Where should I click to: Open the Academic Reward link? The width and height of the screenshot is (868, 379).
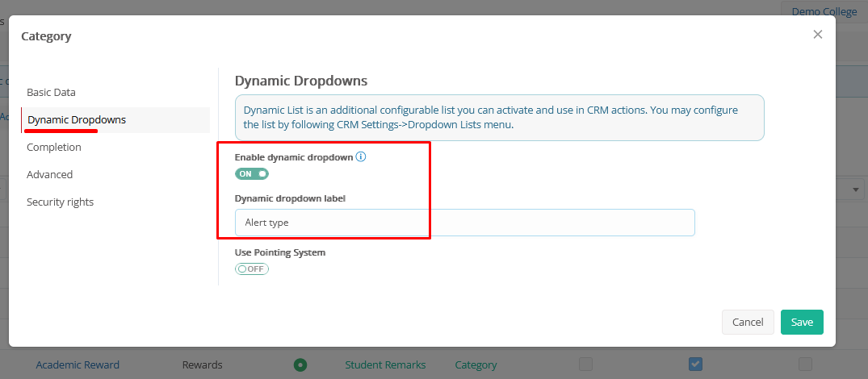(x=78, y=364)
